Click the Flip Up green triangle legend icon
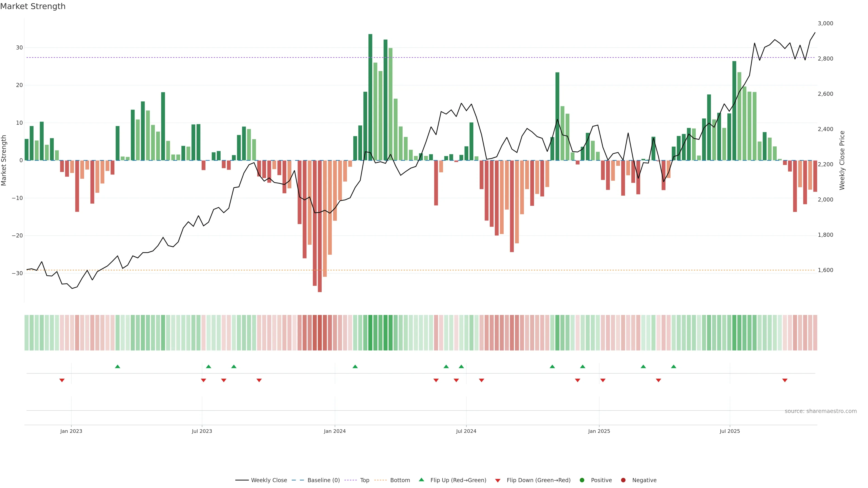This screenshot has width=868, height=488. 421,480
